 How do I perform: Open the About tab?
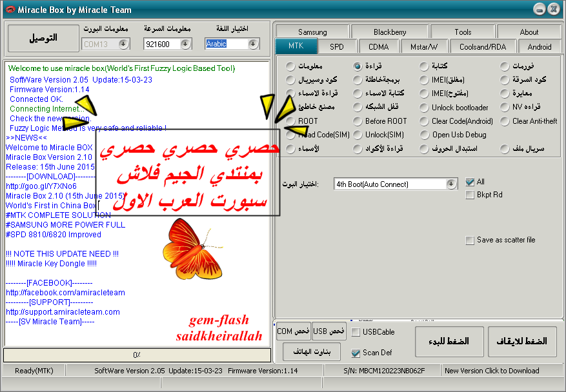coord(529,32)
